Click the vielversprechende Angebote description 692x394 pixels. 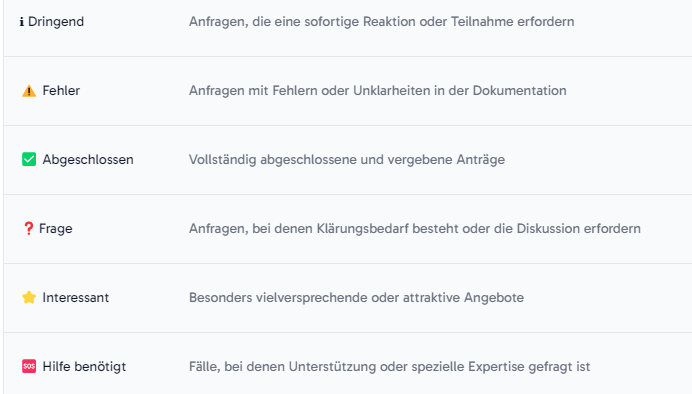click(x=357, y=297)
